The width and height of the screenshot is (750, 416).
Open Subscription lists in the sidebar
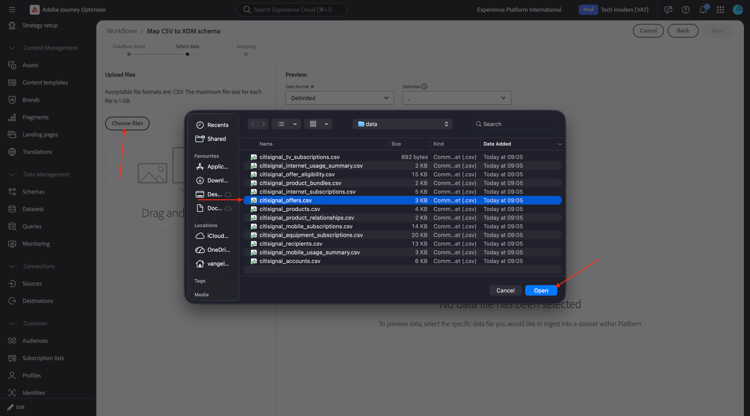43,358
